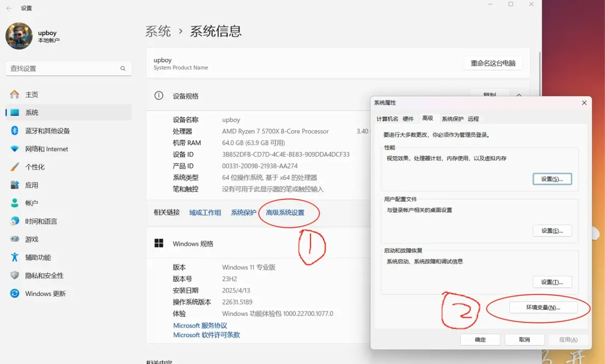The width and height of the screenshot is (605, 364).
Task: Select OS build 22631.5189 text
Action: 238,302
